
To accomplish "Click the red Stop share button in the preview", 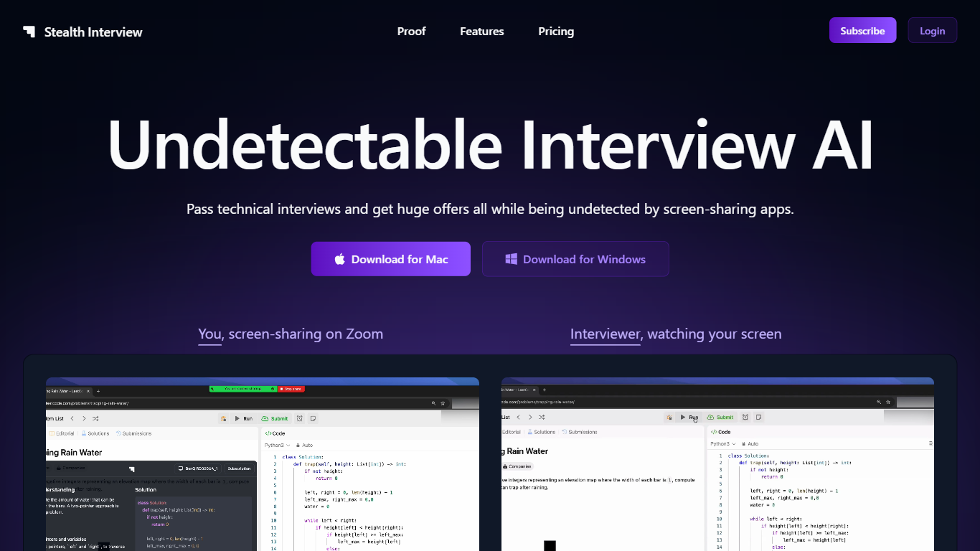I will coord(292,389).
